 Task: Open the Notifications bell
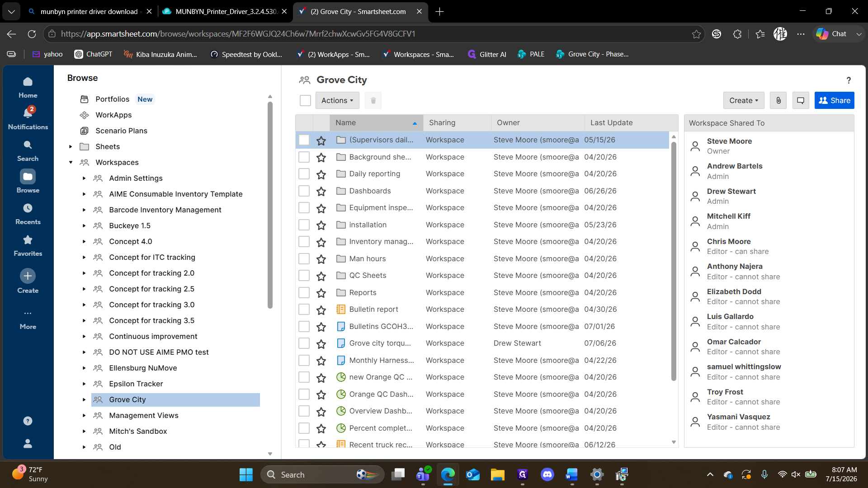coord(28,118)
